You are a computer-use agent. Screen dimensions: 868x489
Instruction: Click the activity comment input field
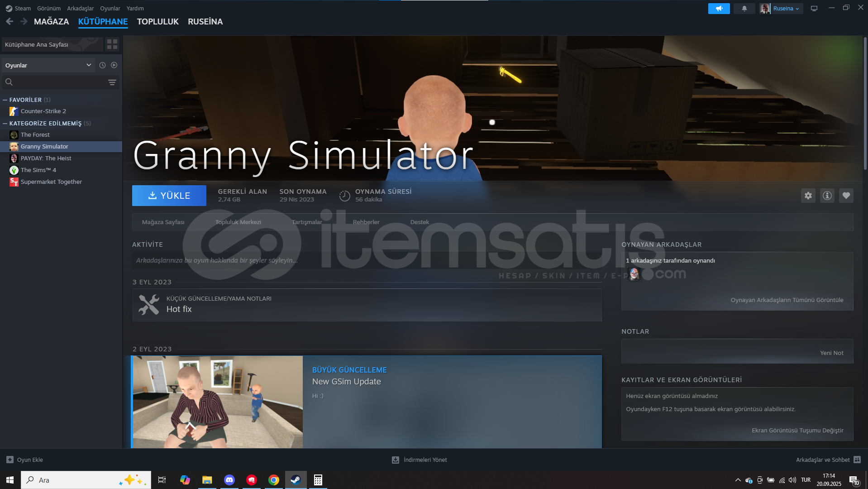point(367,260)
